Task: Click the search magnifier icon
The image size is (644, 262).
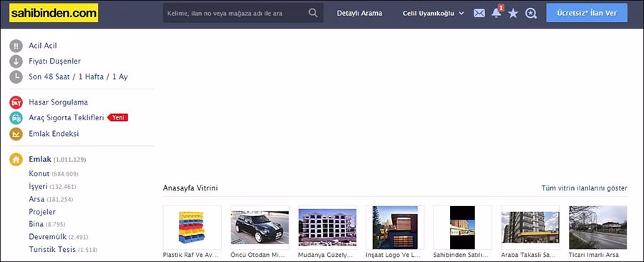Action: pos(313,13)
